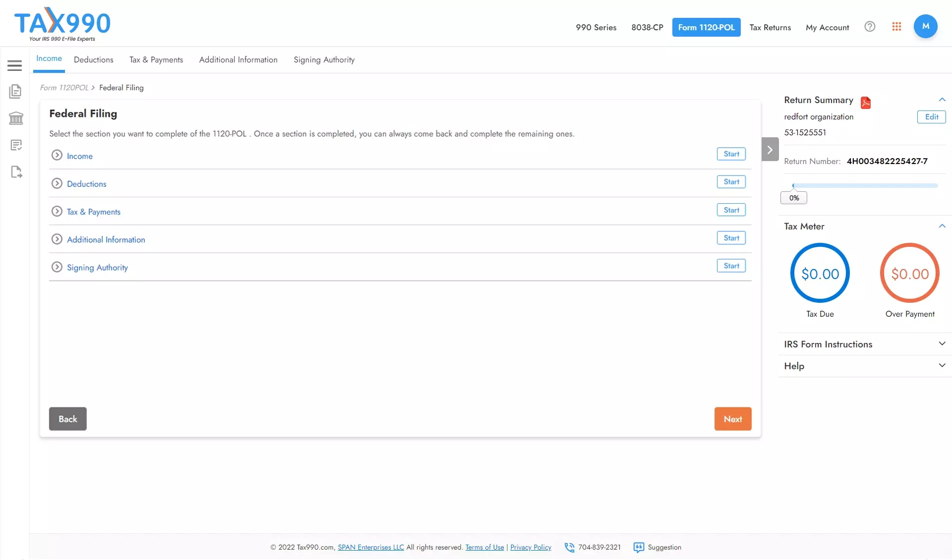
Task: Open the Signing Authority section link
Action: point(98,268)
